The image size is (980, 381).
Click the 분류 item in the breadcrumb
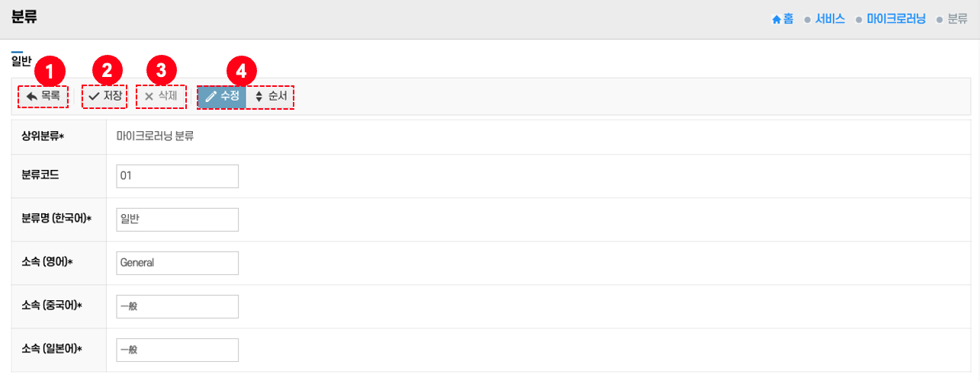pos(957,19)
